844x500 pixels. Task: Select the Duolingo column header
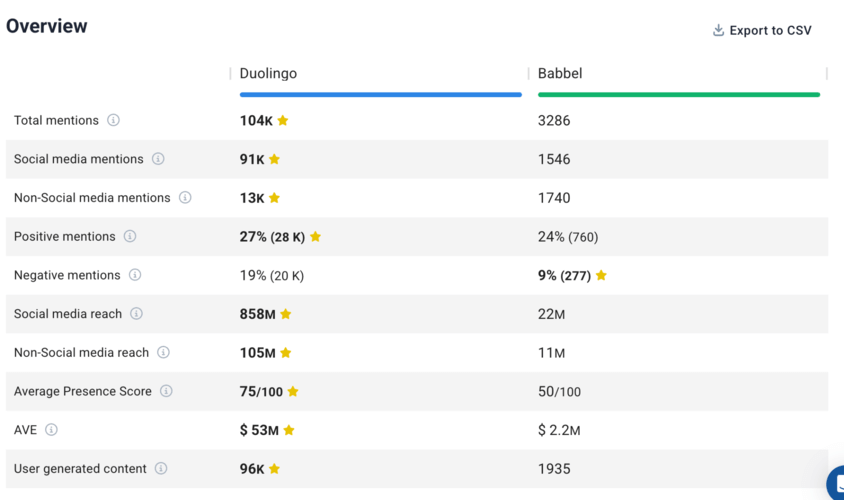(x=268, y=73)
